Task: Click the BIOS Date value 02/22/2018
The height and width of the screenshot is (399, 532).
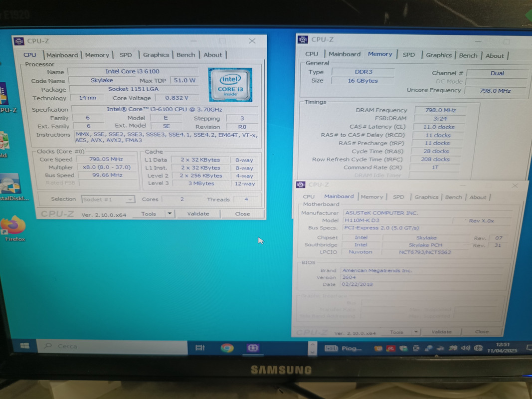Action: coord(421,284)
